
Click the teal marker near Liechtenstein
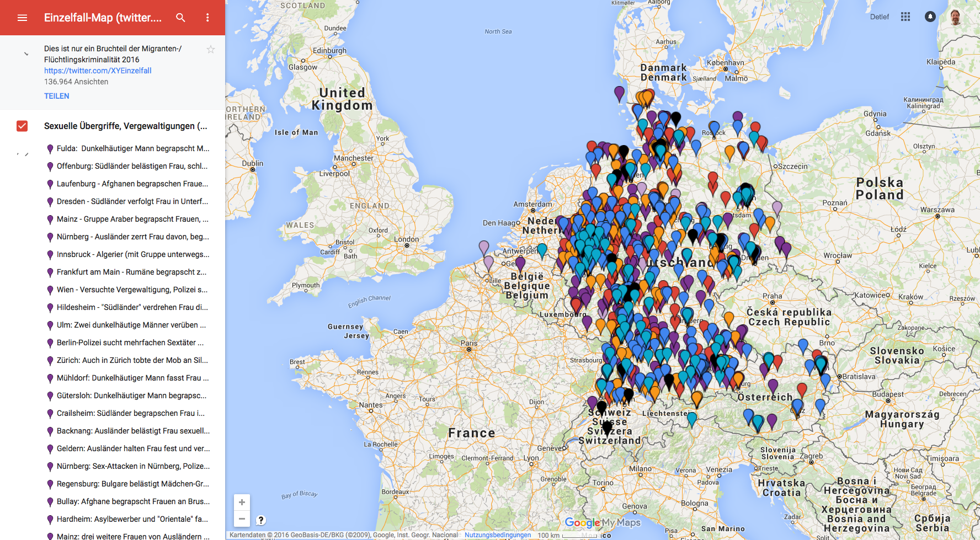(691, 419)
